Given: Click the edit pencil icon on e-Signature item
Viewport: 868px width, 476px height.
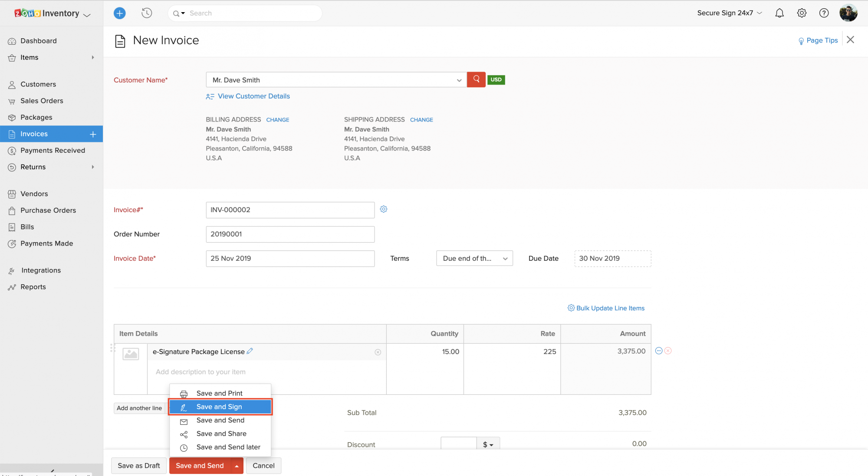Looking at the screenshot, I should pos(250,351).
